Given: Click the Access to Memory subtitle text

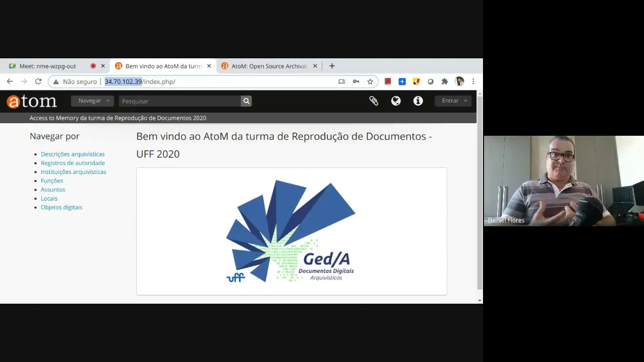Looking at the screenshot, I should (x=118, y=118).
